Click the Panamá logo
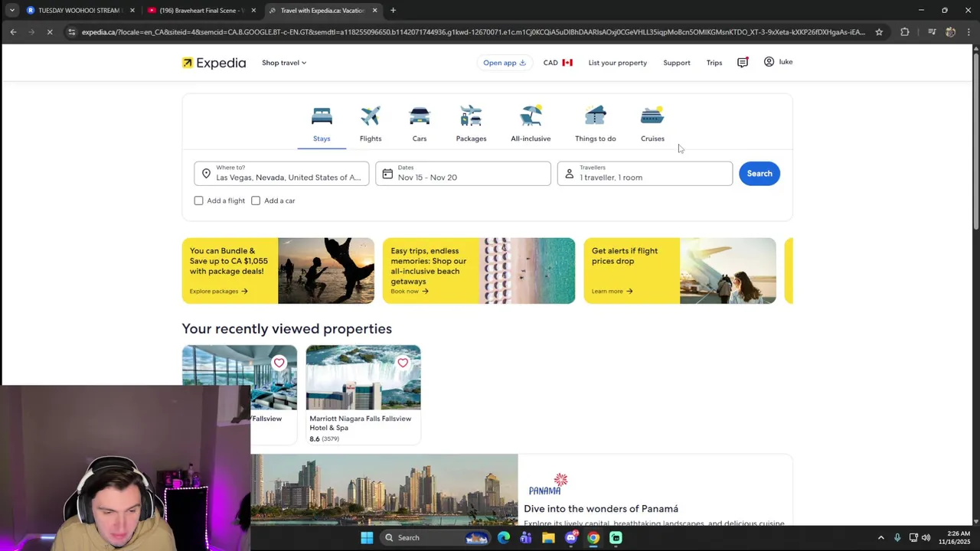This screenshot has width=980, height=551. point(548,484)
